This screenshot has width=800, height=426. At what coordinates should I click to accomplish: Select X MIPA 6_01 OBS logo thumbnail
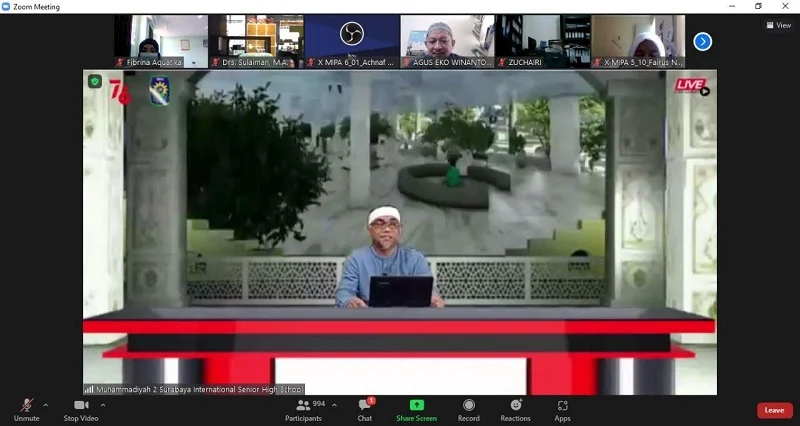[352, 41]
